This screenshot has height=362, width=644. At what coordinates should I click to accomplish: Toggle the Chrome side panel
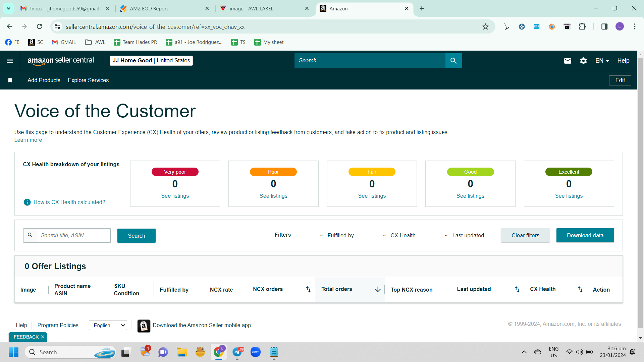pos(604,26)
